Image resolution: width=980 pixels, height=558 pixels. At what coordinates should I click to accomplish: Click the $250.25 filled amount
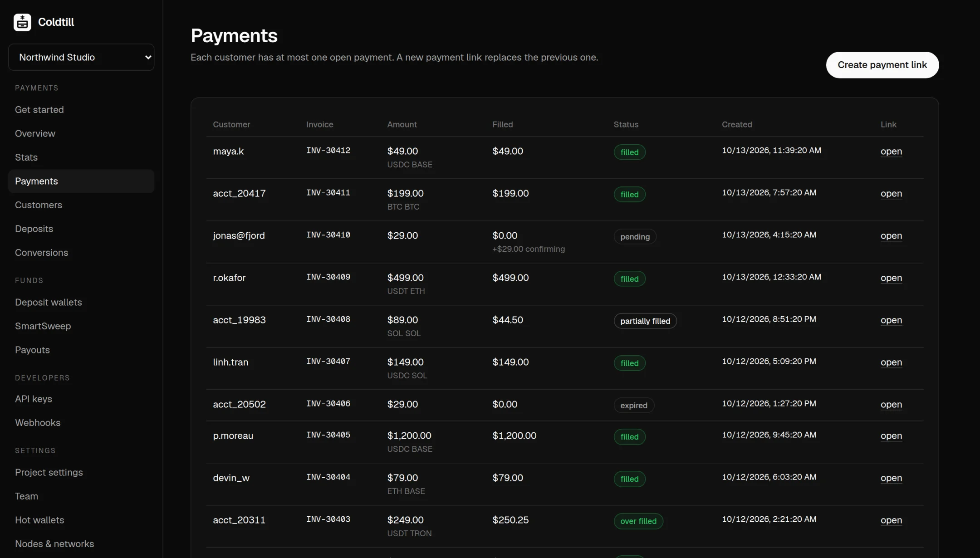point(510,520)
